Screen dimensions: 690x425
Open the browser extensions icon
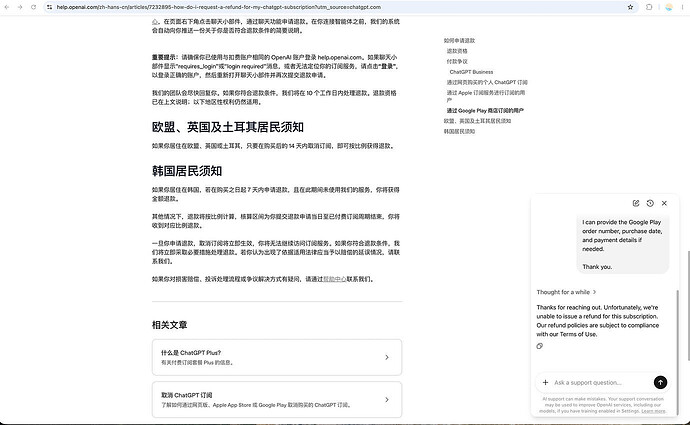(x=649, y=7)
